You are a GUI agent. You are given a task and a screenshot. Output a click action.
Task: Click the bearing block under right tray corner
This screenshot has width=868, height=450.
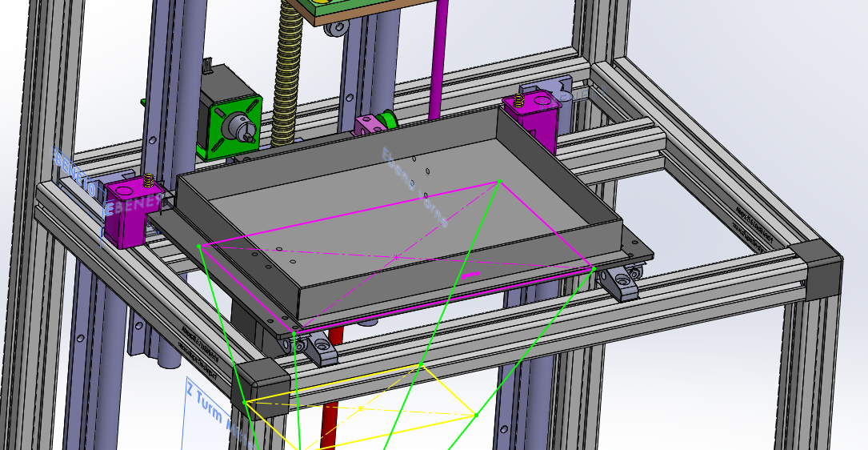click(x=620, y=283)
